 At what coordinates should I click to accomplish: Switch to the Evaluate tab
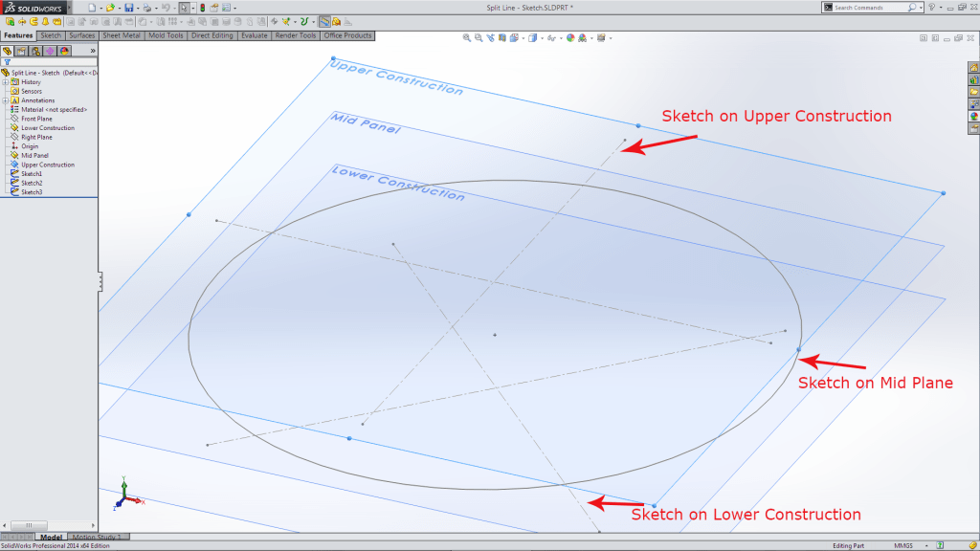pyautogui.click(x=254, y=35)
